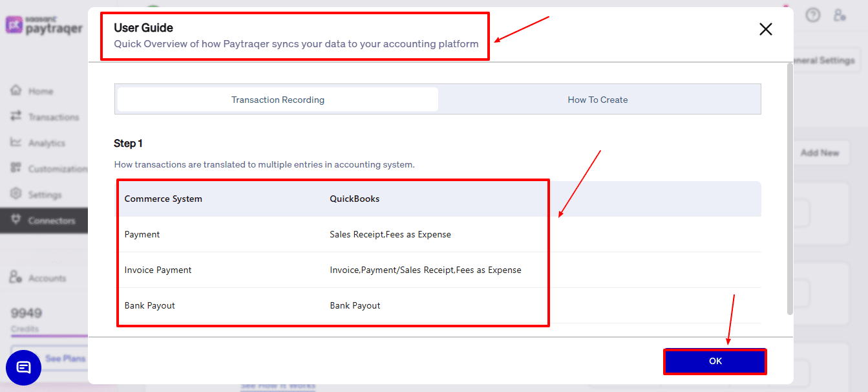Click the Sales Receipt,Fees as Expense cell

coord(390,234)
